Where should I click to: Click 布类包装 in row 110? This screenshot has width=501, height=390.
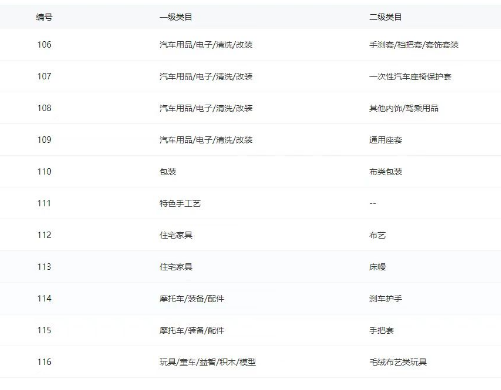pos(386,172)
